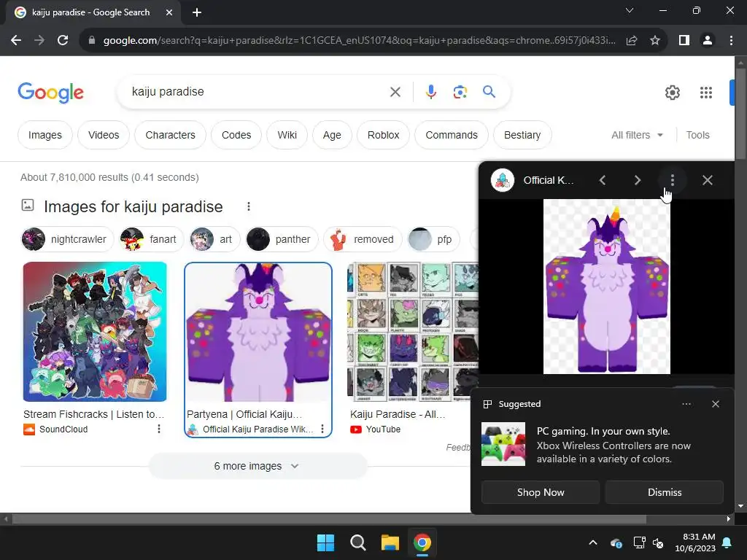Refine images with fanart chip
This screenshot has height=560, width=747.
pyautogui.click(x=150, y=239)
